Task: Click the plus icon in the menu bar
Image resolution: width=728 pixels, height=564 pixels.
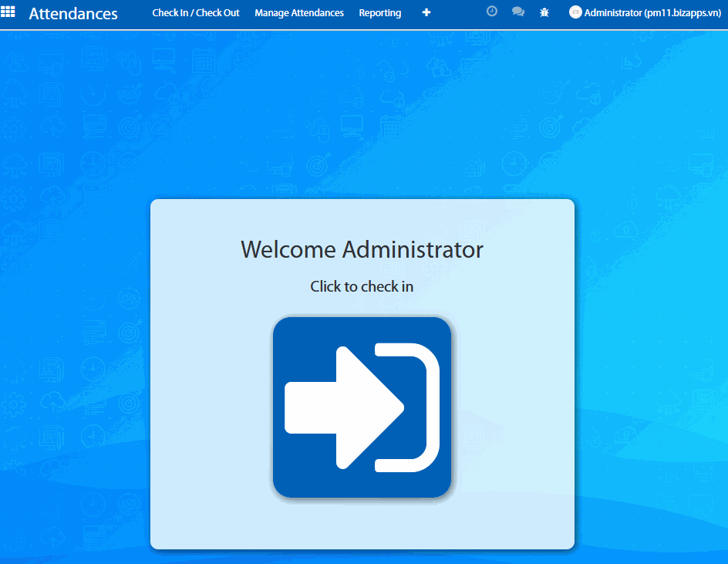Action: click(x=426, y=13)
